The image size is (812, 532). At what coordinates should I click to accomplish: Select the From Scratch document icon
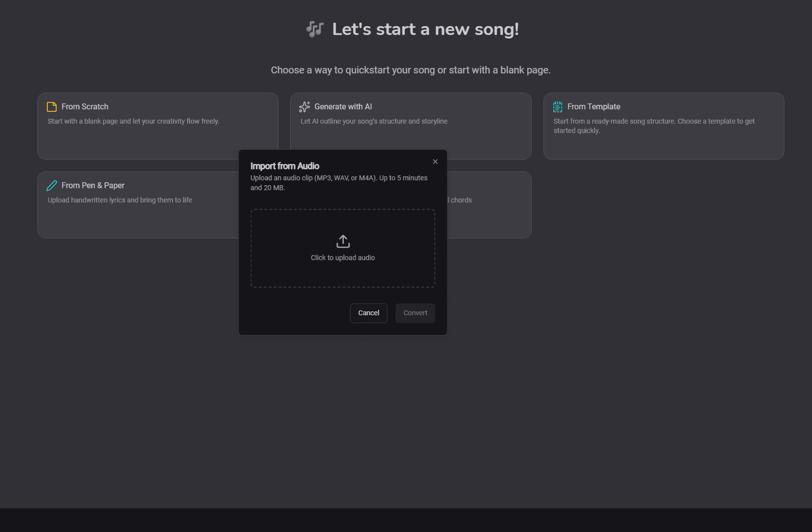52,106
